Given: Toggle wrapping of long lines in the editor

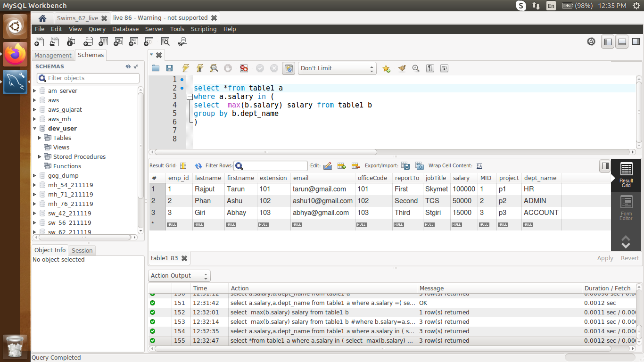Looking at the screenshot, I should tap(444, 68).
